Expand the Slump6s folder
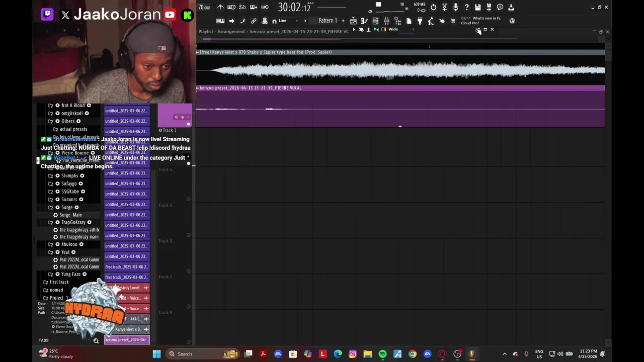The height and width of the screenshot is (362, 644). coord(50,175)
